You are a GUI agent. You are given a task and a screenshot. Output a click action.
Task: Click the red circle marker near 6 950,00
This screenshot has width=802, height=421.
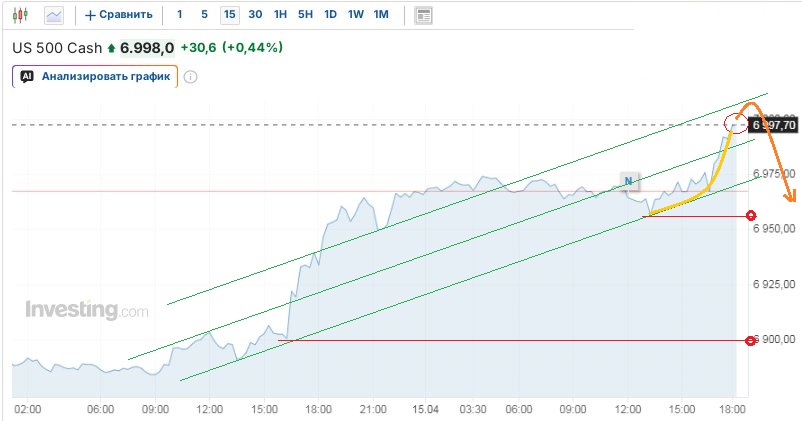coord(751,216)
